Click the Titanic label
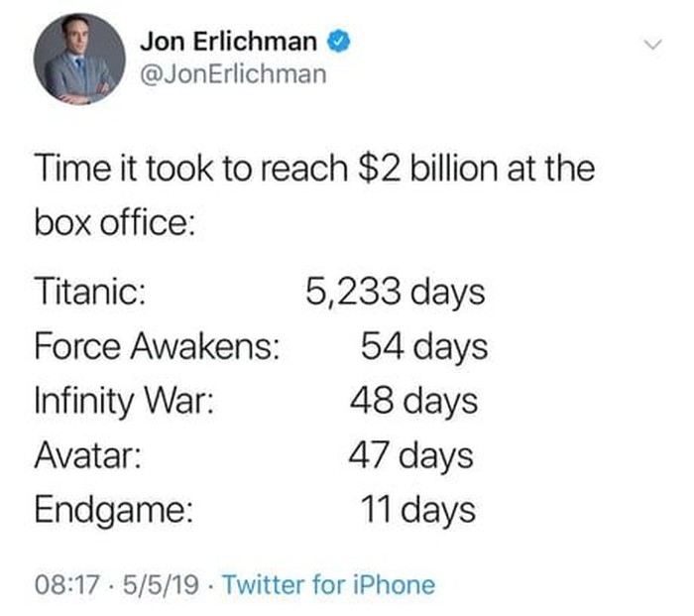This screenshot has width=694, height=616. 90,292
